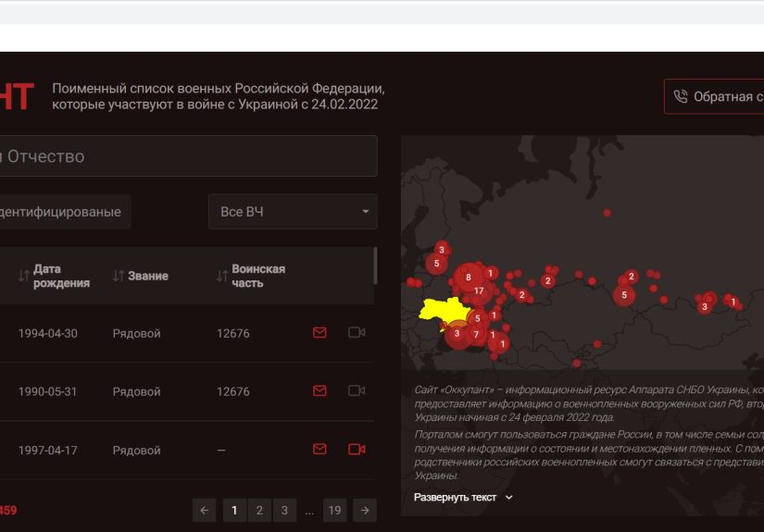764x532 pixels.
Task: Click the mail icon in the 1994-04-30 row
Action: coord(319,333)
